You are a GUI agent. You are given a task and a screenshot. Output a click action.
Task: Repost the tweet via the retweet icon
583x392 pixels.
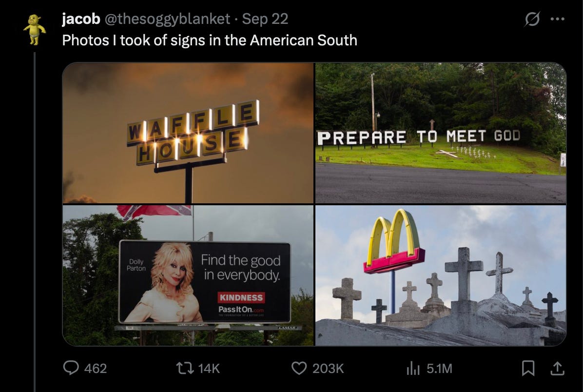click(x=185, y=368)
